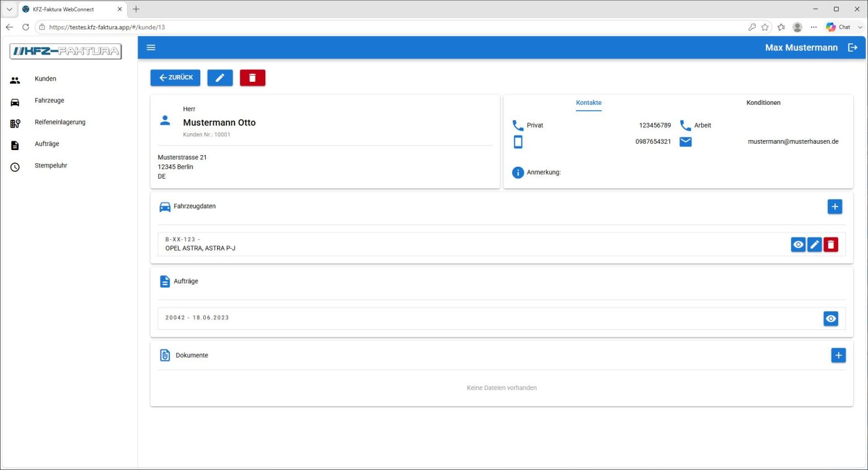Viewport: 868px width, 470px height.
Task: Open the hamburger menu in header
Action: coord(151,48)
